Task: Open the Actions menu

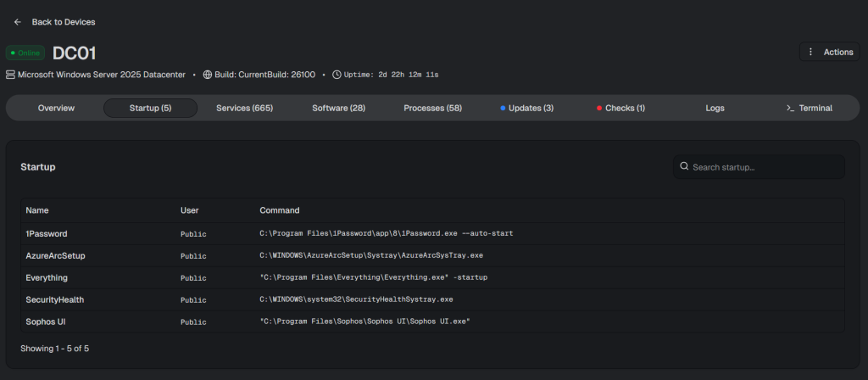Action: tap(830, 52)
